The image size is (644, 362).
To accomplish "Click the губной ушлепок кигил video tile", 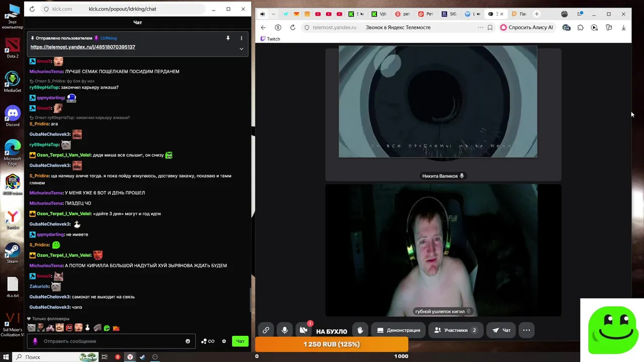I will (443, 250).
